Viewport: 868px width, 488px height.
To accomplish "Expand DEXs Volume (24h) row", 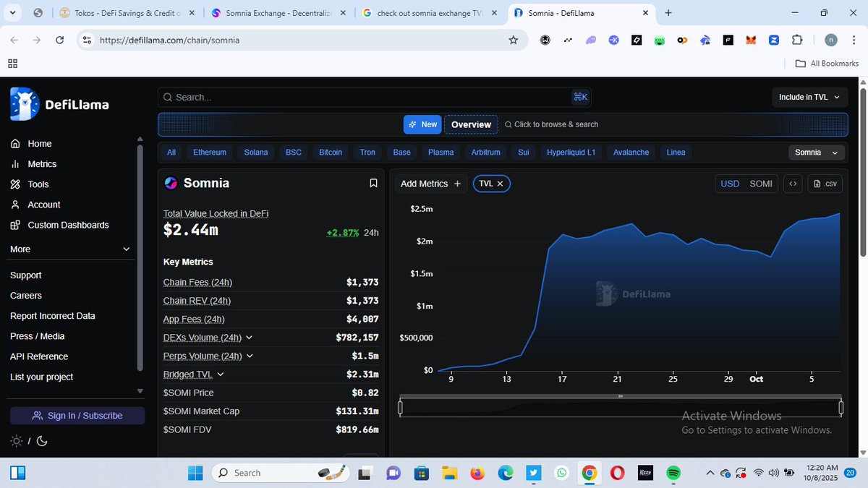I will (x=249, y=338).
